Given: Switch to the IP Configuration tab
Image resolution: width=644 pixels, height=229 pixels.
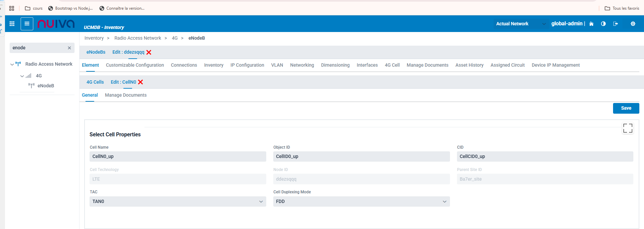Looking at the screenshot, I should (247, 65).
